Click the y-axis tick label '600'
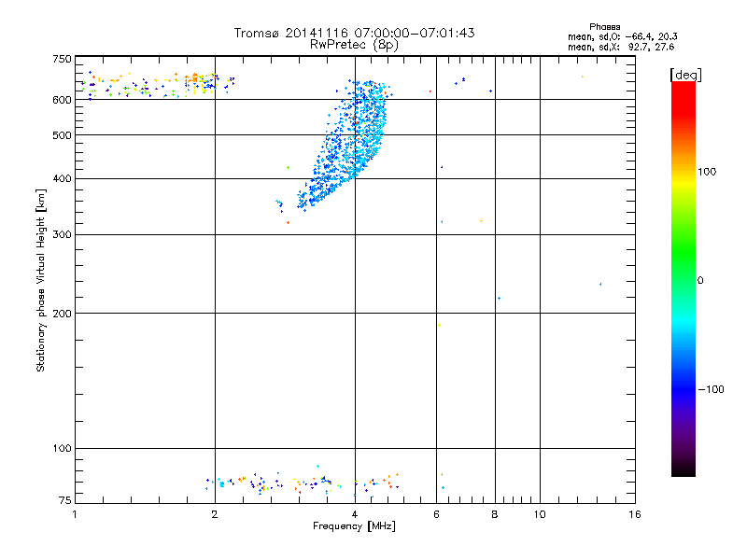 [62, 100]
